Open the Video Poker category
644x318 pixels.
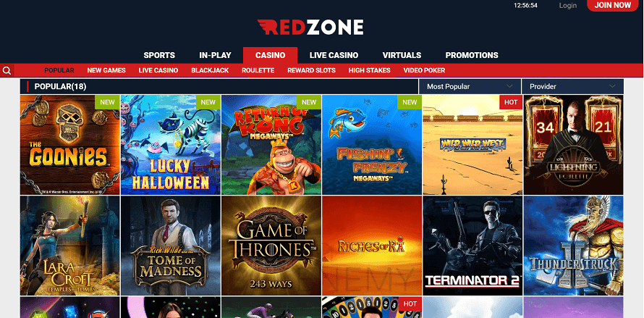click(424, 70)
